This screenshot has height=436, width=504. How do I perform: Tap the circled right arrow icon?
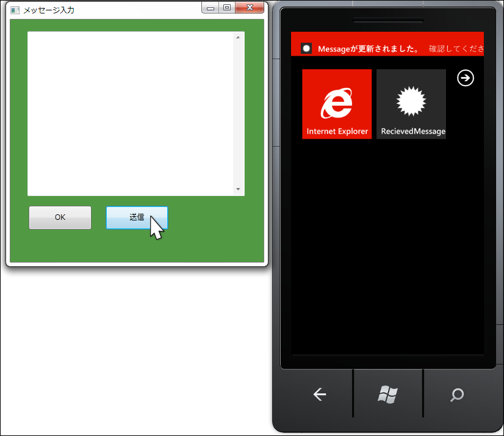click(466, 78)
